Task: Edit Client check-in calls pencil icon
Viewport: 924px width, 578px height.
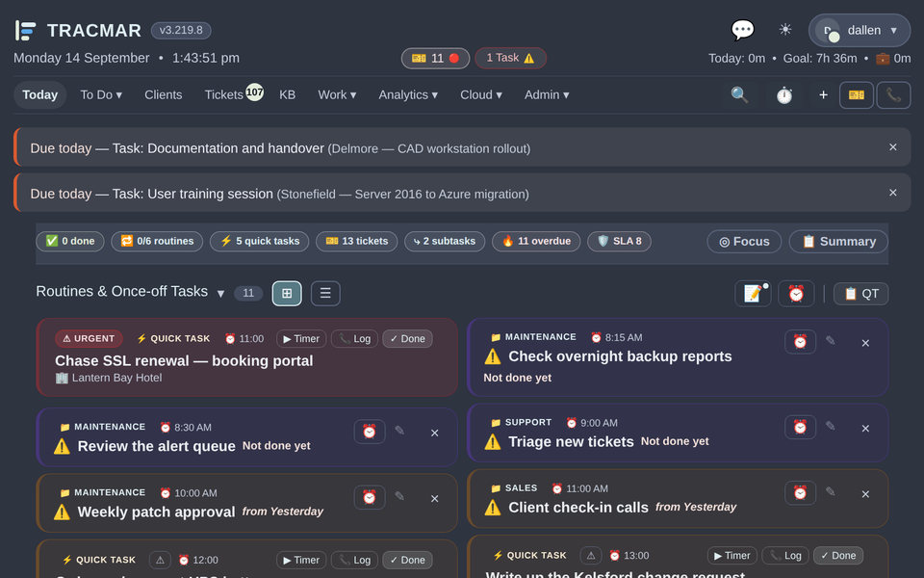Action: point(831,492)
